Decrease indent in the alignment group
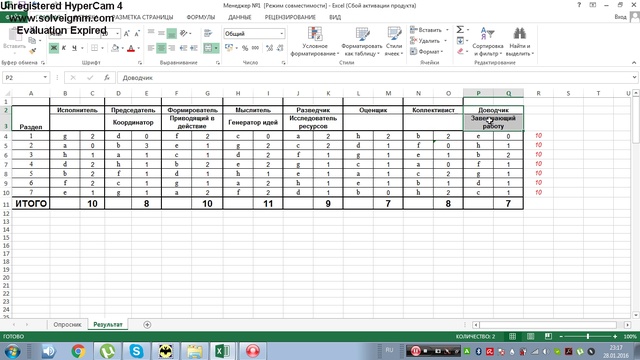This screenshot has height=360, width=640. [184, 48]
